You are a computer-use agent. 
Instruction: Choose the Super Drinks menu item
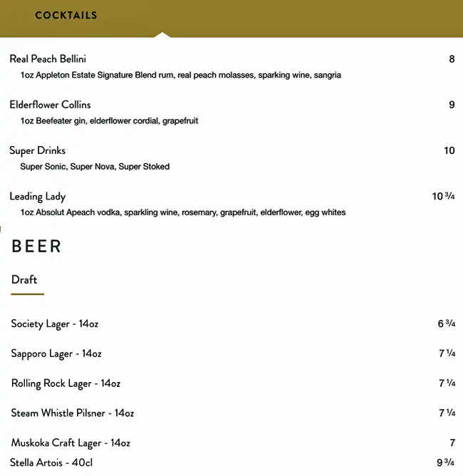pyautogui.click(x=37, y=150)
